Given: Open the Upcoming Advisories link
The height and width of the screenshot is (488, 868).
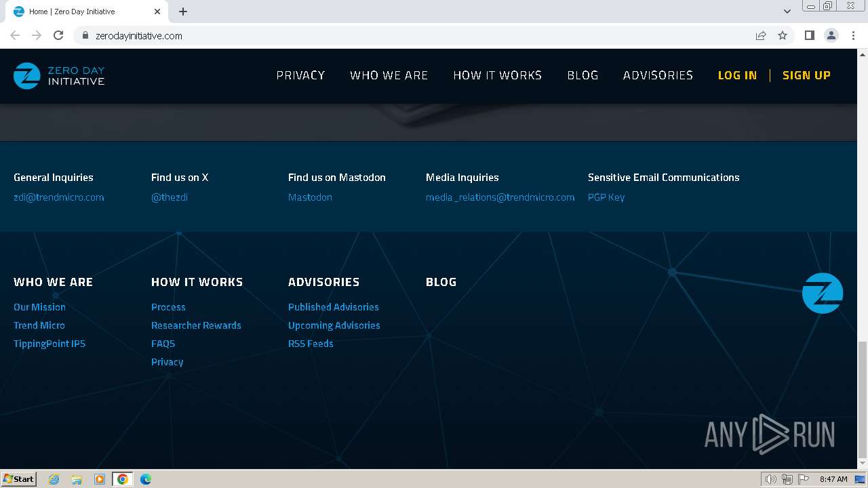Looking at the screenshot, I should pyautogui.click(x=334, y=325).
